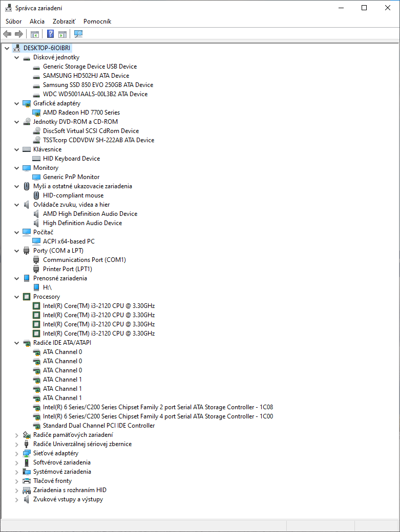This screenshot has width=400, height=532.
Task: Select Jednotky DVD-ROM a CD-ROM label
Action: (75, 121)
